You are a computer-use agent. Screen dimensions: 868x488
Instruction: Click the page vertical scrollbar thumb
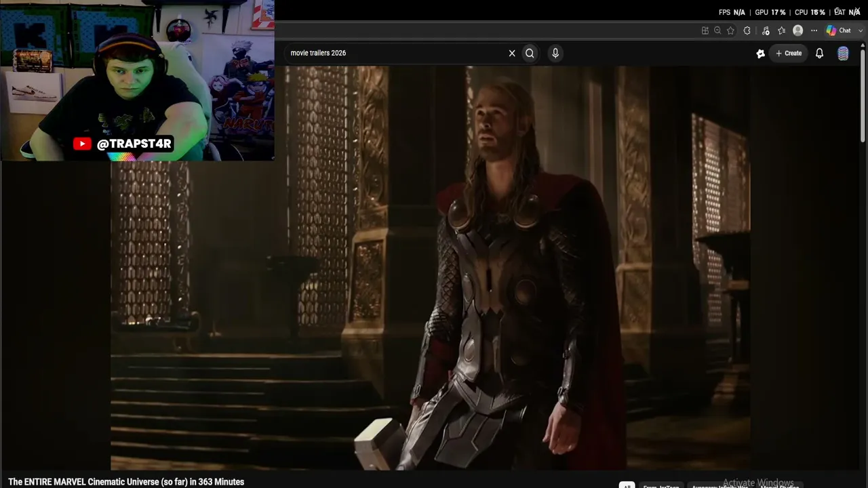point(863,95)
